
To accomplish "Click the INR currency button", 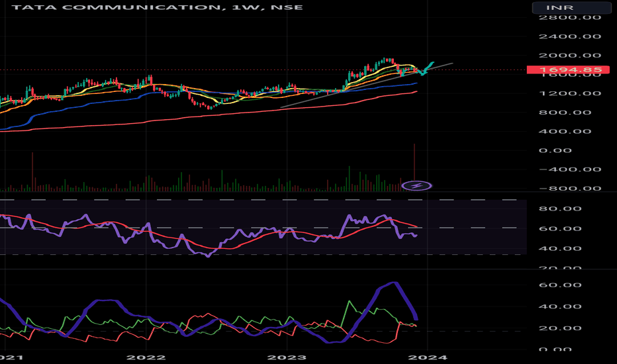I will point(571,7).
